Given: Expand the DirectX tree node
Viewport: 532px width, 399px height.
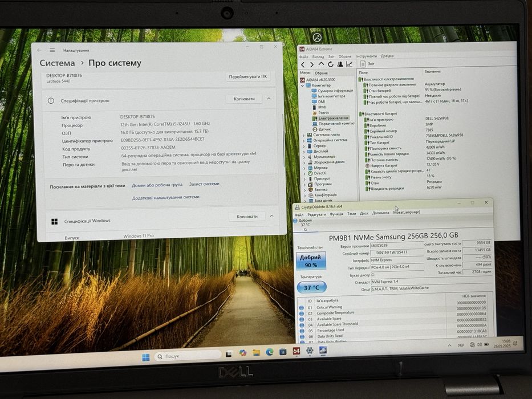Looking at the screenshot, I should point(304,173).
